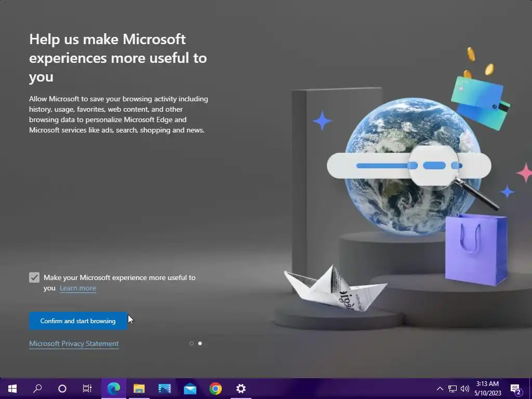Open notification center with 2 alerts
532x399 pixels.
point(516,389)
